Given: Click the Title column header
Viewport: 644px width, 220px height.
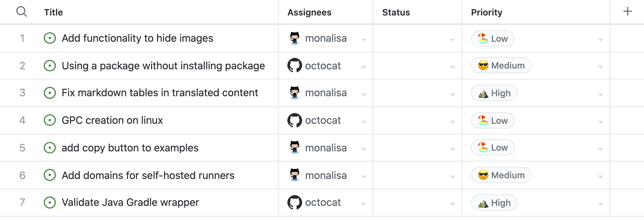Looking at the screenshot, I should tap(53, 12).
